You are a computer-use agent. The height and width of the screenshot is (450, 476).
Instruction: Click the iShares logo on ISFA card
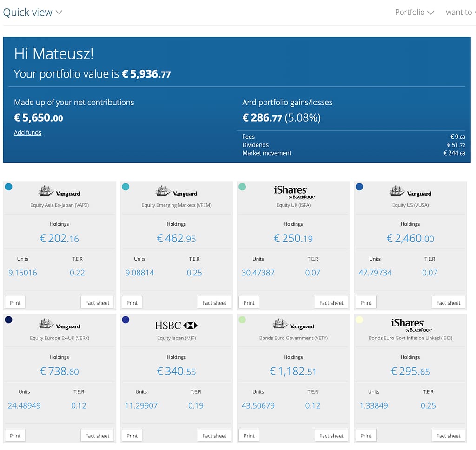[294, 192]
